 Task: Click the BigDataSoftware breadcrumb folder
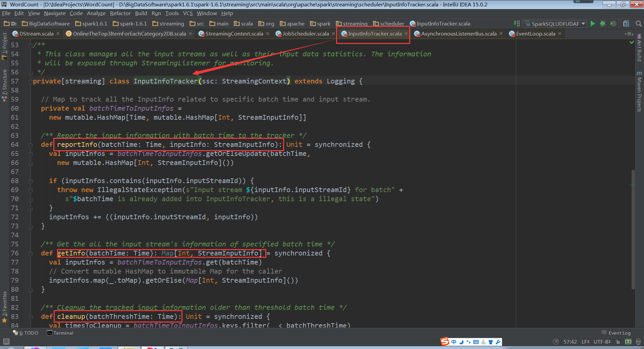tap(46, 24)
